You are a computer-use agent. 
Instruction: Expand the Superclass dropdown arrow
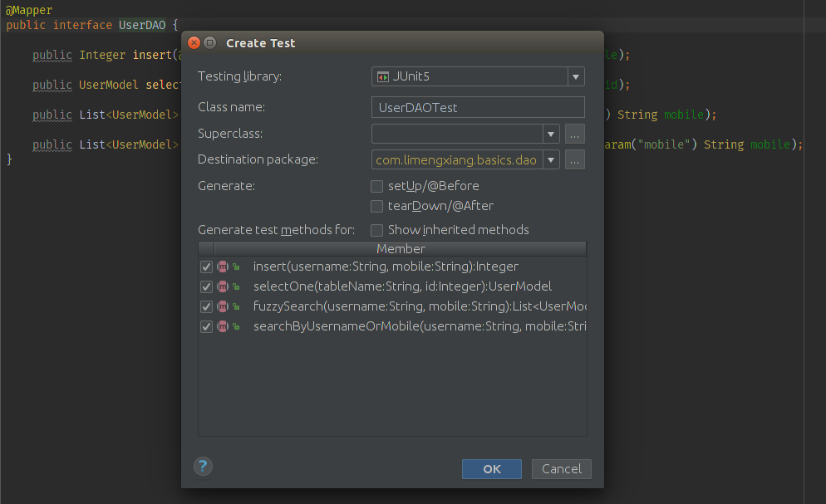click(551, 134)
